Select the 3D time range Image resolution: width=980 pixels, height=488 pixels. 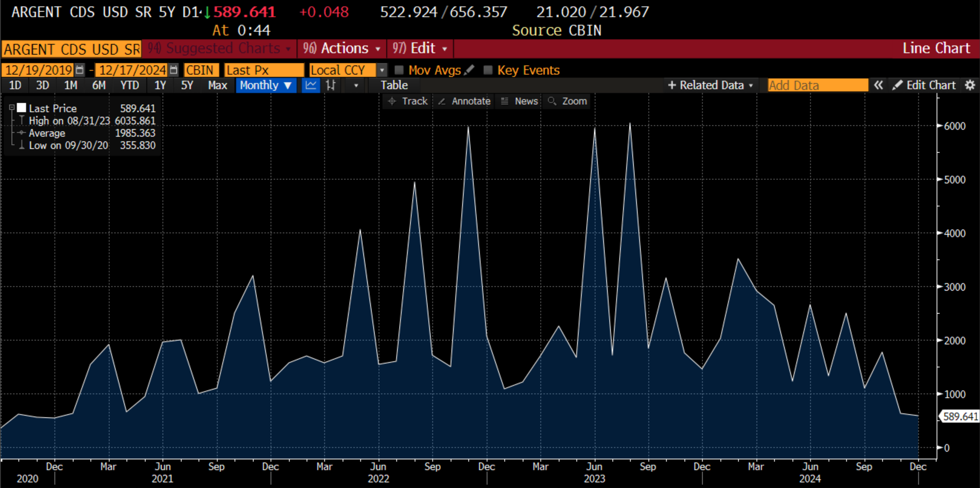[42, 85]
